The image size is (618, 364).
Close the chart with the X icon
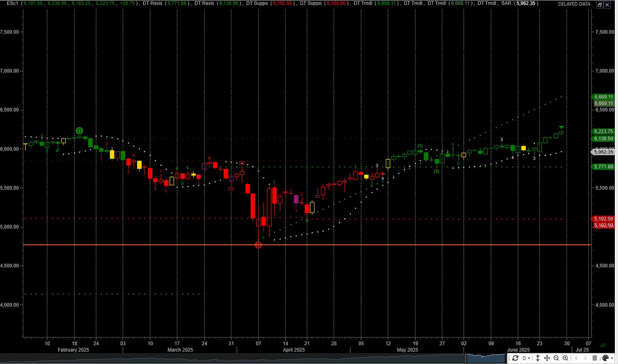[607, 5]
